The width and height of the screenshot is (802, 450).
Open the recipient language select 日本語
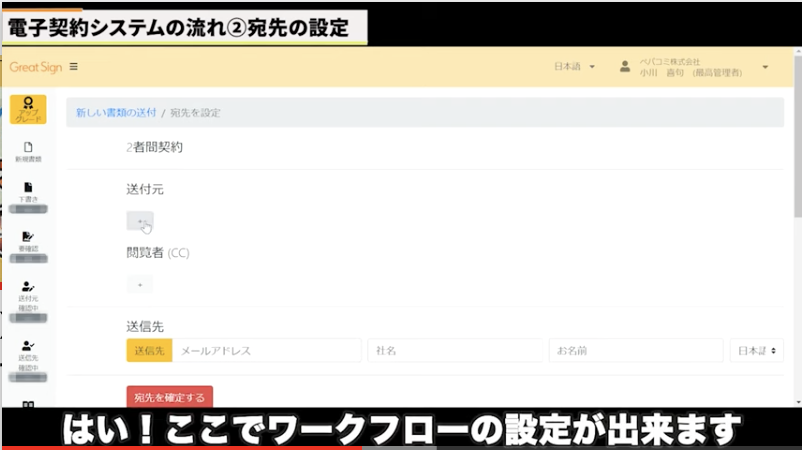click(x=756, y=350)
